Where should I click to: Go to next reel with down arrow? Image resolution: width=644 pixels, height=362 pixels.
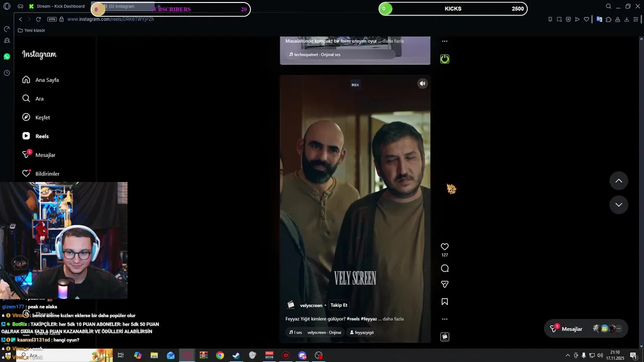point(619,205)
